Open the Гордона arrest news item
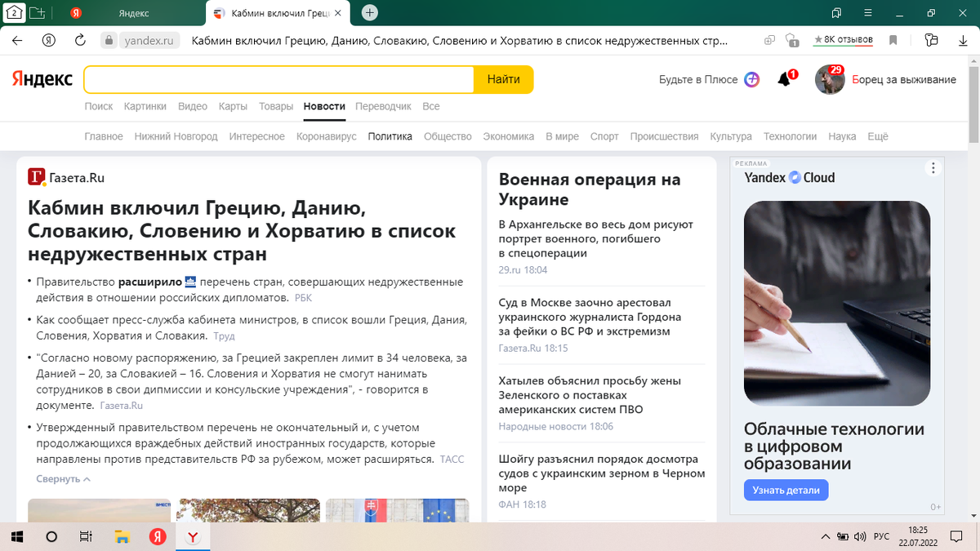 pos(590,317)
